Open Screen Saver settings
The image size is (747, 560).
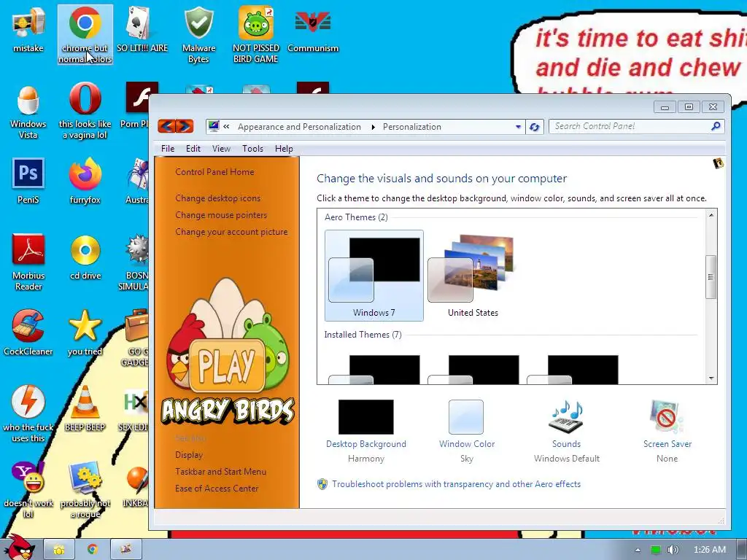667,430
